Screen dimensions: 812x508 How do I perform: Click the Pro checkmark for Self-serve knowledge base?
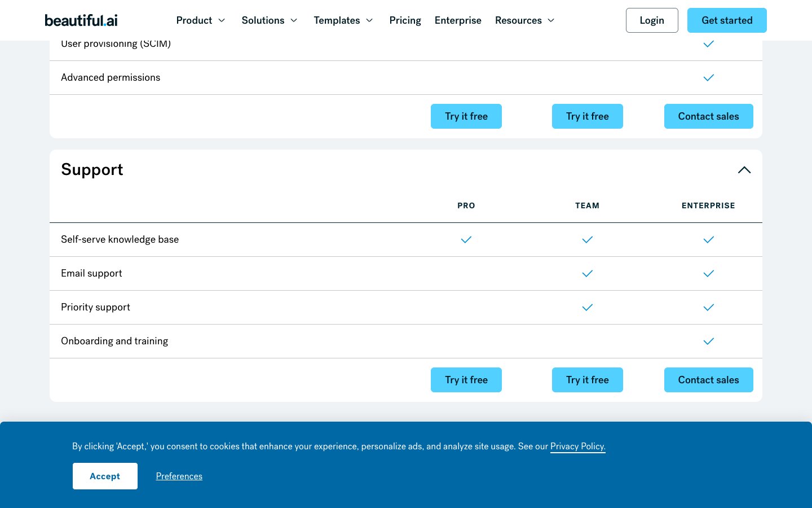point(466,239)
